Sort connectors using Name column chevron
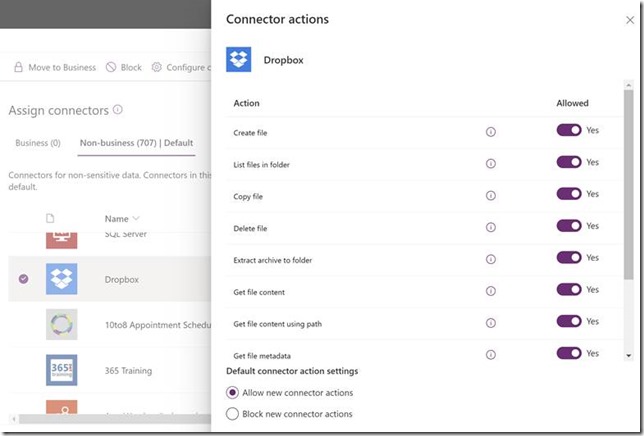 pos(136,218)
